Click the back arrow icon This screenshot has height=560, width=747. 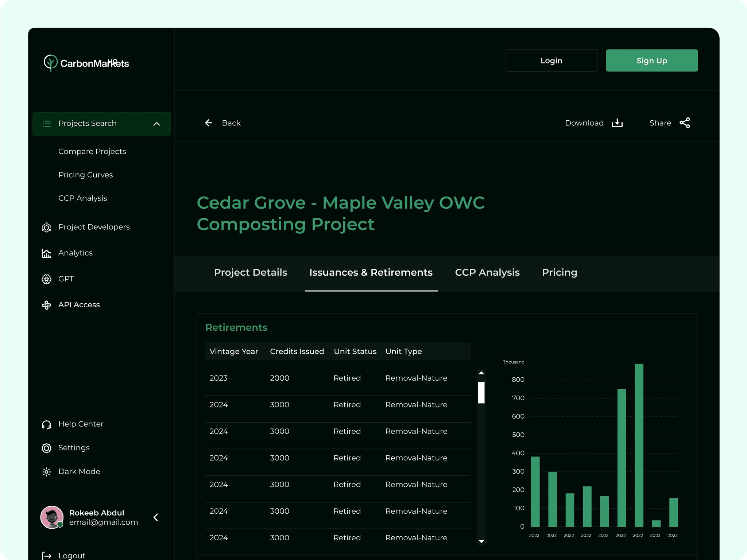click(209, 123)
